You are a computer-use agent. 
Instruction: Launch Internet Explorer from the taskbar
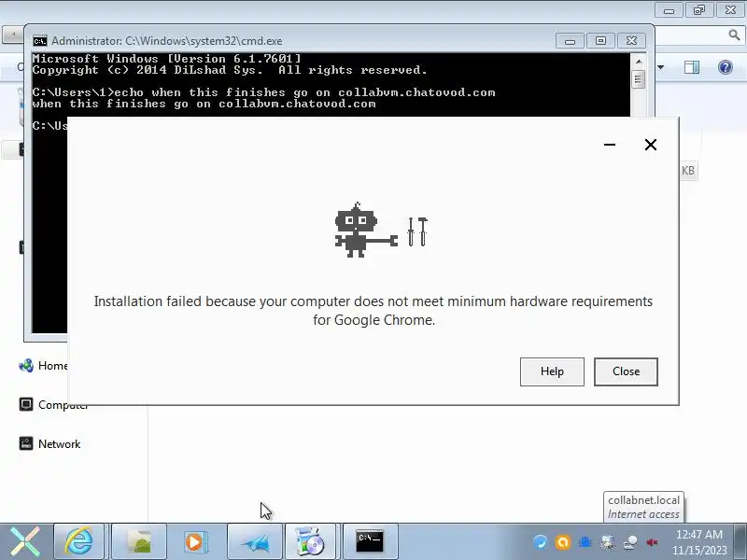click(x=79, y=541)
